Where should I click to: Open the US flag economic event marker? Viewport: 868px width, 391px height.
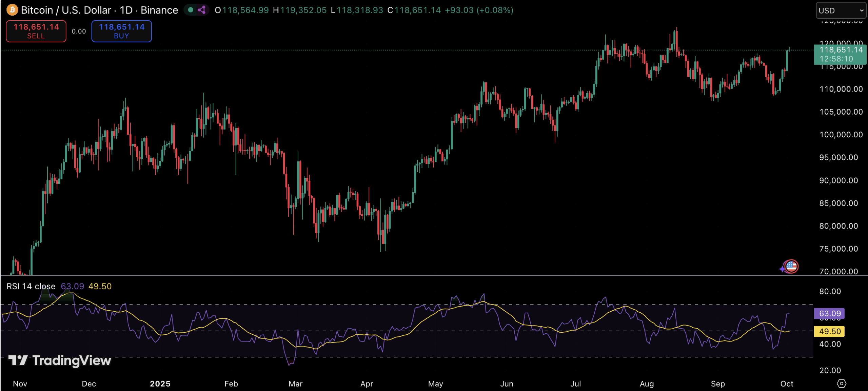pyautogui.click(x=791, y=266)
